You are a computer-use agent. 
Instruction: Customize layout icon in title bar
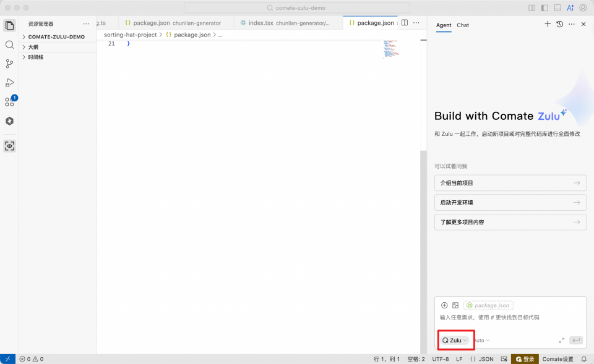coord(532,8)
